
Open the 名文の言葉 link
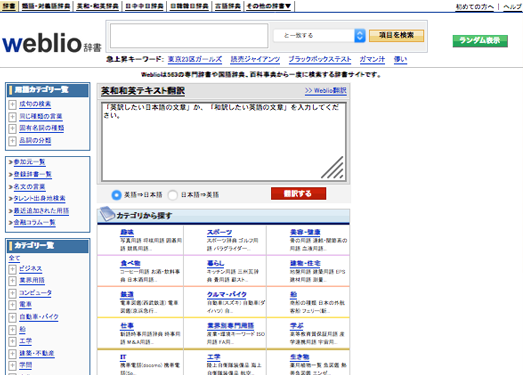click(29, 186)
